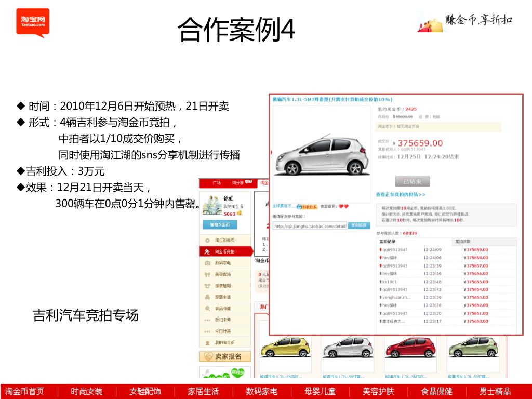The width and height of the screenshot is (532, 399).
Task: Open the 查看正在竞拍的拍品>> link
Action: pyautogui.click(x=401, y=195)
